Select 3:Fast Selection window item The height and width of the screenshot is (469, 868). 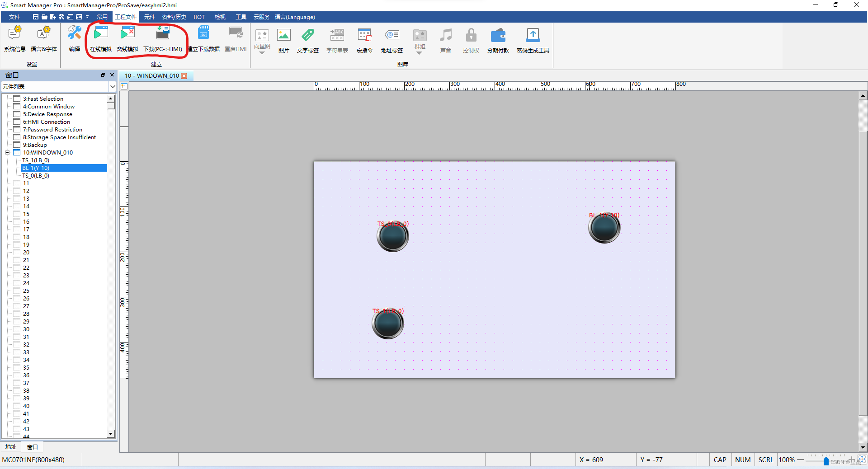[43, 99]
